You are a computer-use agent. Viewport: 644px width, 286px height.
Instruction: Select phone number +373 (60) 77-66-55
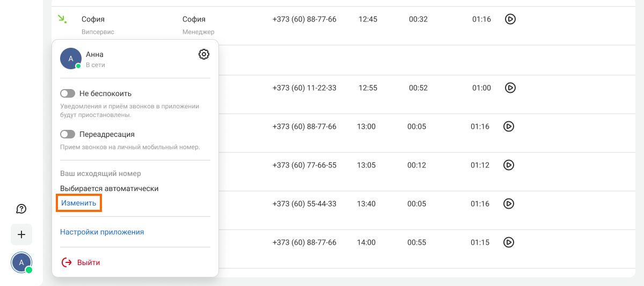click(x=304, y=165)
